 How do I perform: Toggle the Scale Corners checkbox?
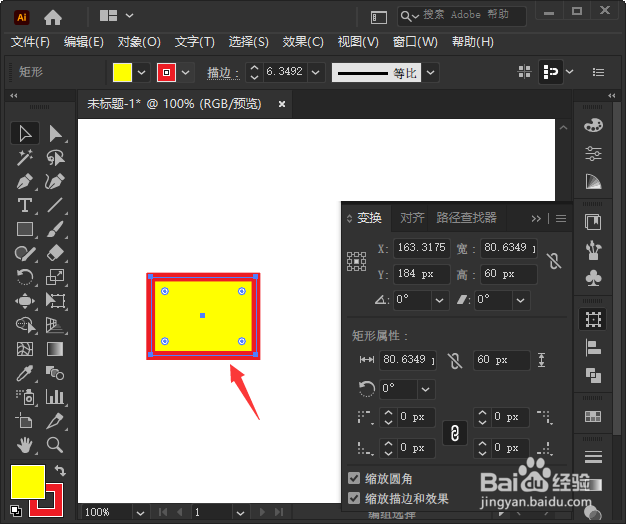click(x=354, y=478)
